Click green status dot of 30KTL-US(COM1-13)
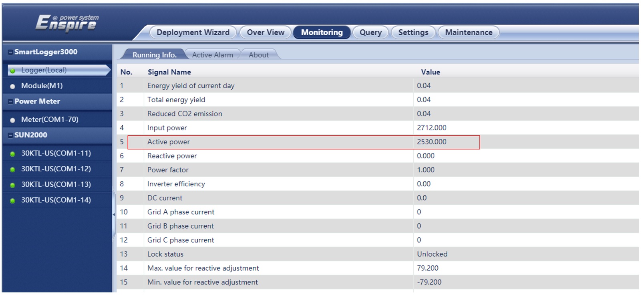 point(12,185)
